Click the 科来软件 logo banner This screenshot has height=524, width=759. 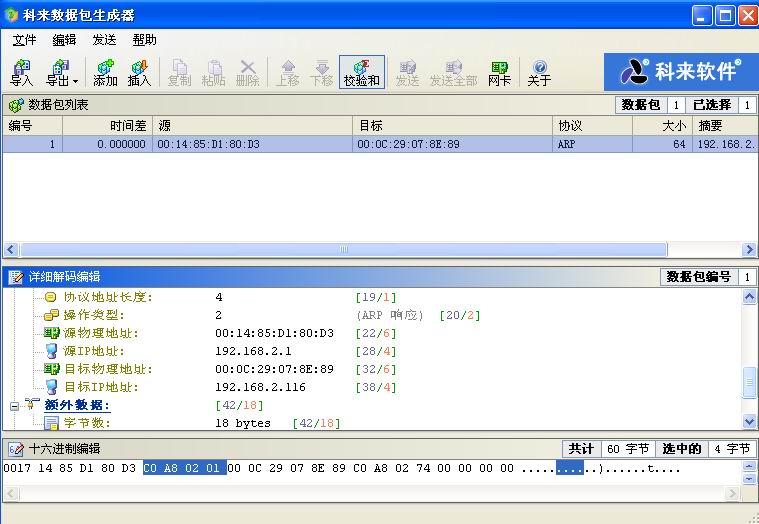[x=681, y=72]
